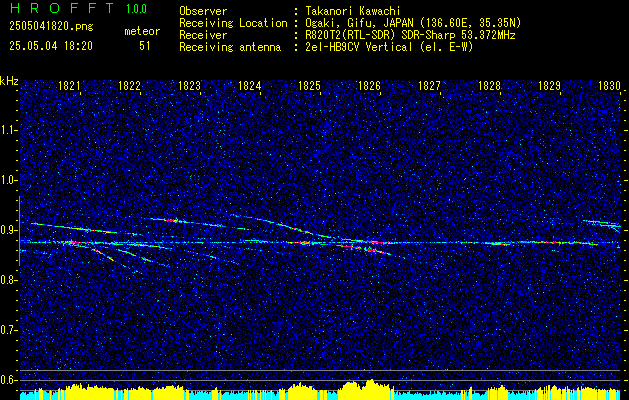Click the 1830 time marker
This screenshot has width=629, height=400.
(x=609, y=85)
